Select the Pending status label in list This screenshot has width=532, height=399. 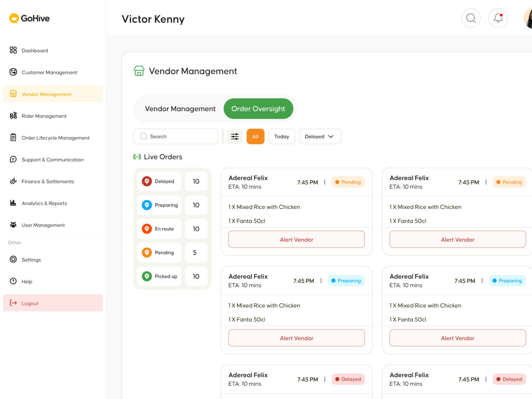[x=164, y=252]
